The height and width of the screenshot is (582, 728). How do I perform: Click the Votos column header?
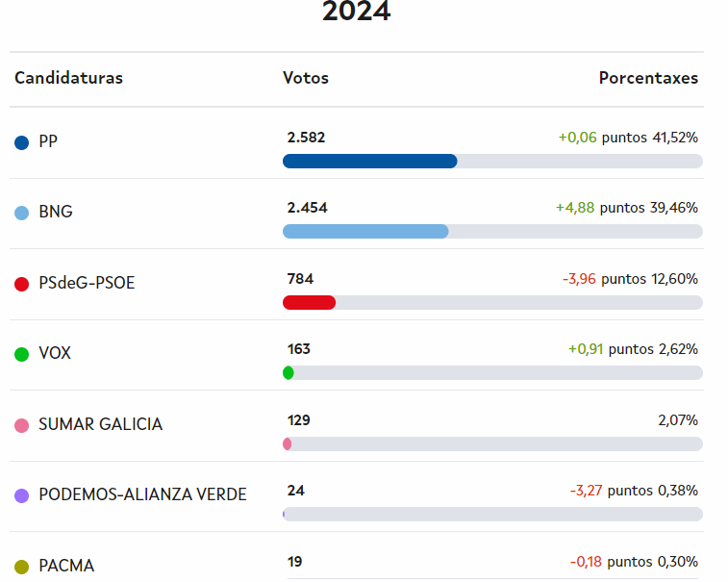[x=306, y=78]
